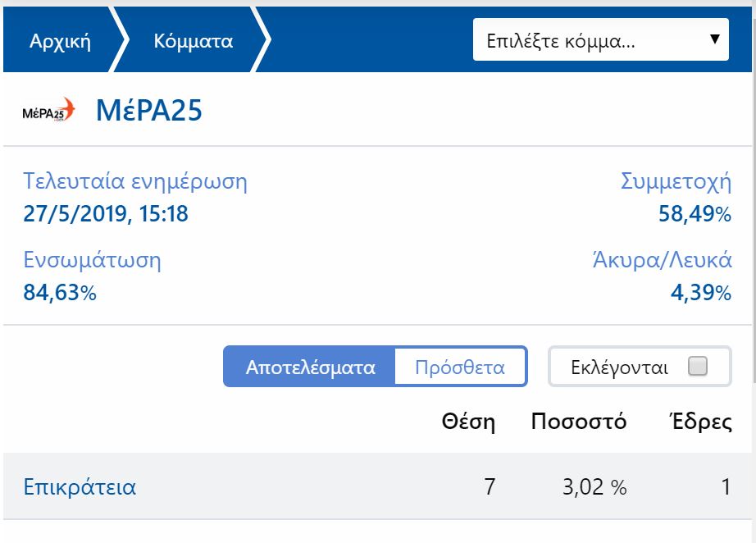756x543 pixels.
Task: Click the chevron arrow after Κόμματα breadcrumb
Action: pos(262,41)
